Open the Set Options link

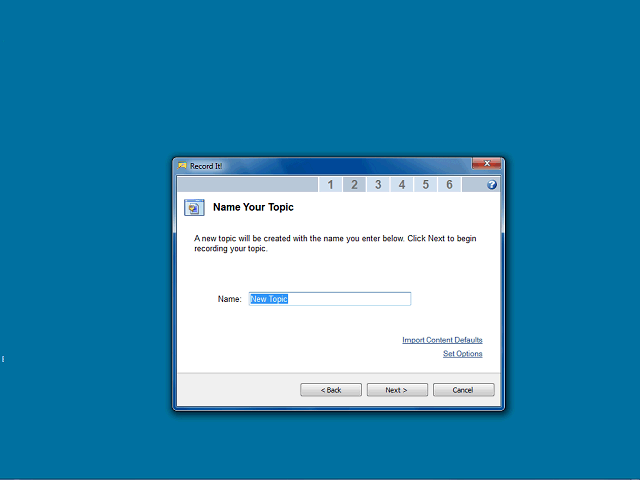click(x=462, y=353)
